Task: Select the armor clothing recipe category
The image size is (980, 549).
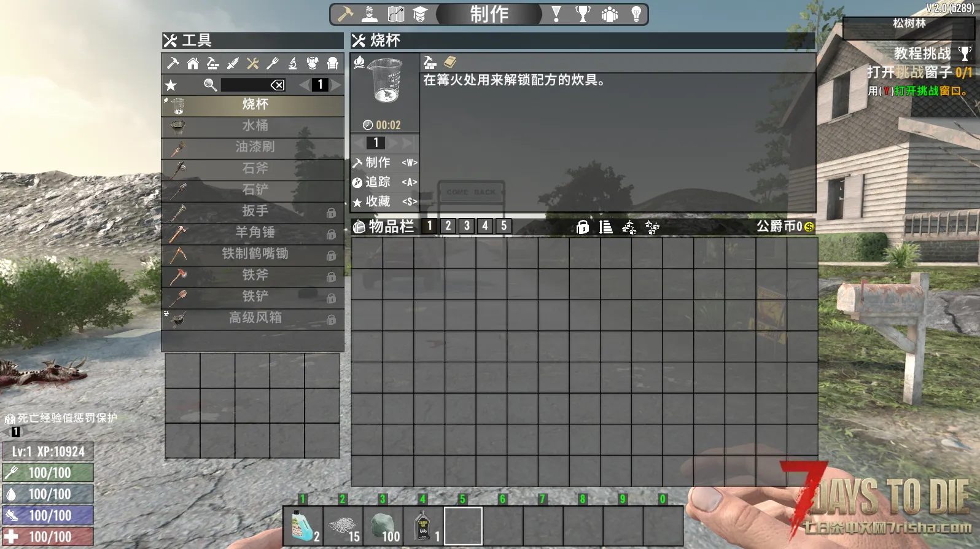Action: (x=313, y=63)
